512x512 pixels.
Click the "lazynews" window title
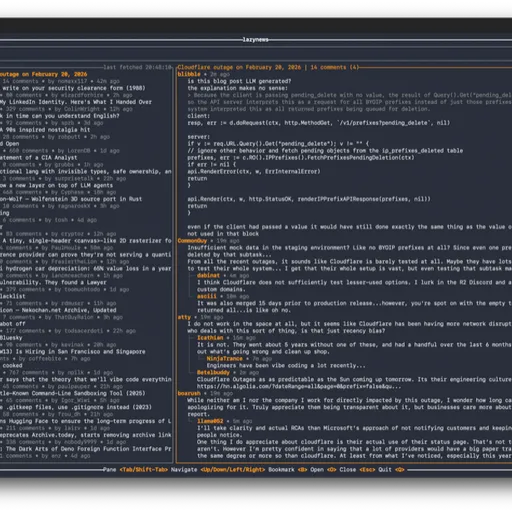[x=255, y=40]
